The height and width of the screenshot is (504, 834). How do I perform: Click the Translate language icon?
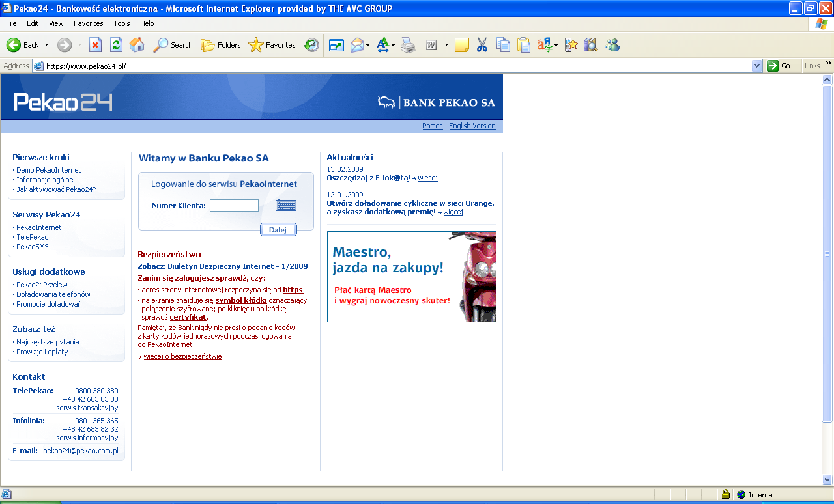tap(544, 45)
